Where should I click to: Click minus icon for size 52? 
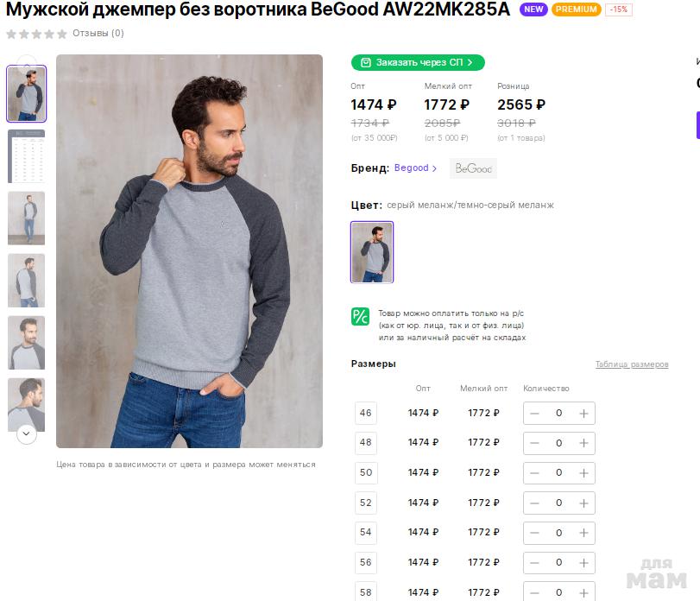(535, 503)
